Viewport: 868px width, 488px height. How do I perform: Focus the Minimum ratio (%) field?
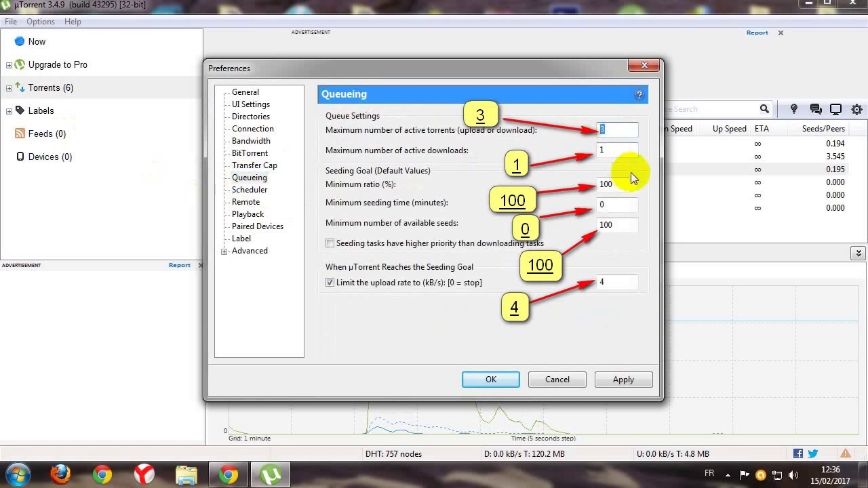coord(617,184)
